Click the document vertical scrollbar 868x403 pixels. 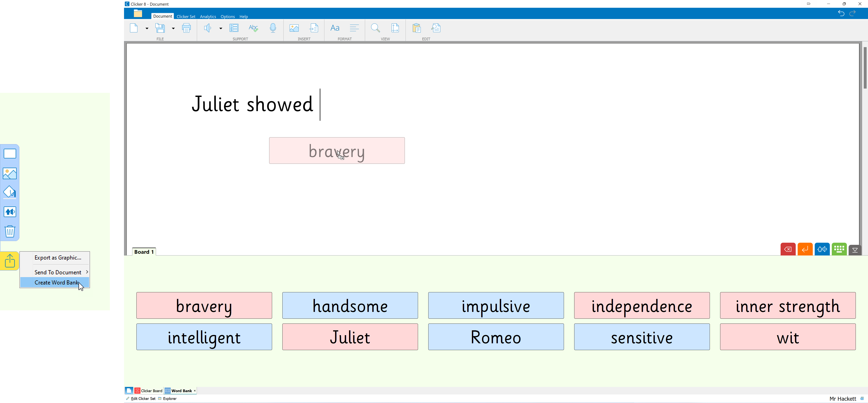pos(865,67)
